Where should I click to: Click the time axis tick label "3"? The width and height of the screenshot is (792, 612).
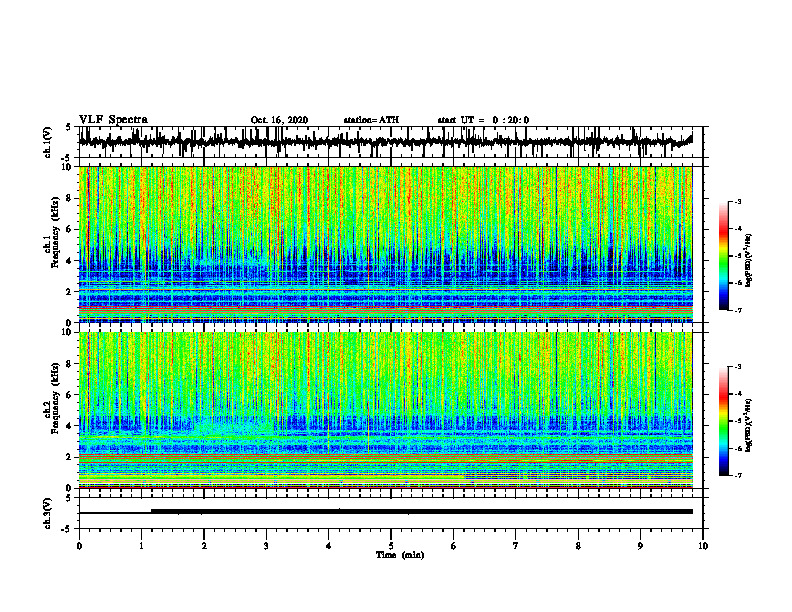[x=266, y=546]
